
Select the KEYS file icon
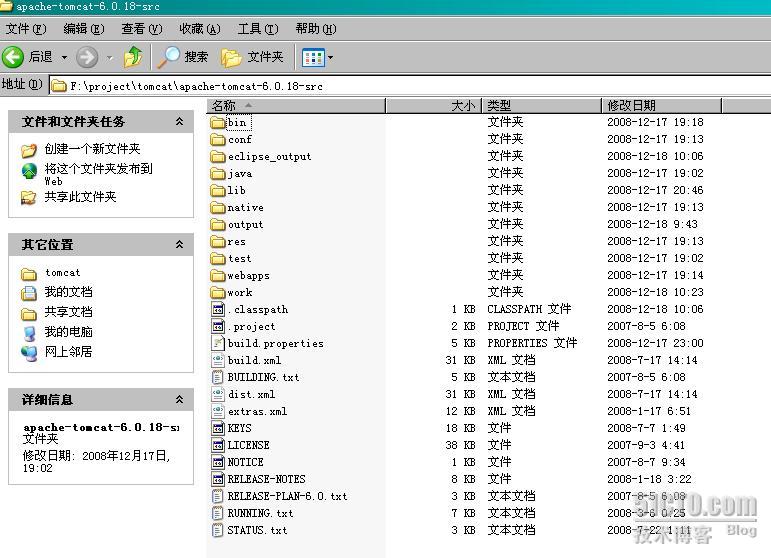tap(218, 428)
